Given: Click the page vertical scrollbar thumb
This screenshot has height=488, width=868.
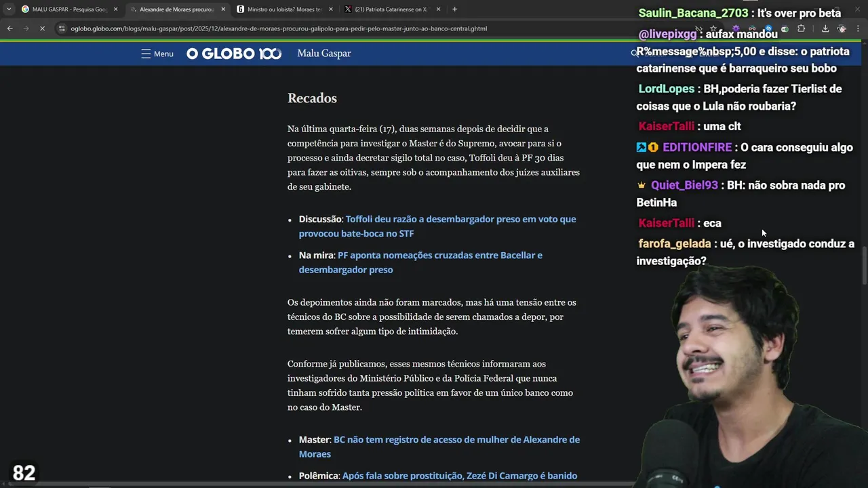Looking at the screenshot, I should (x=864, y=266).
